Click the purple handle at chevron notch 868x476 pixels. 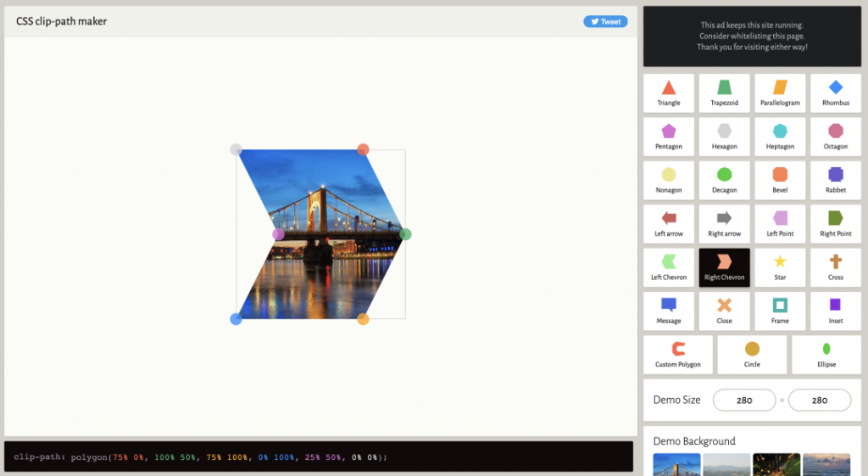(278, 234)
